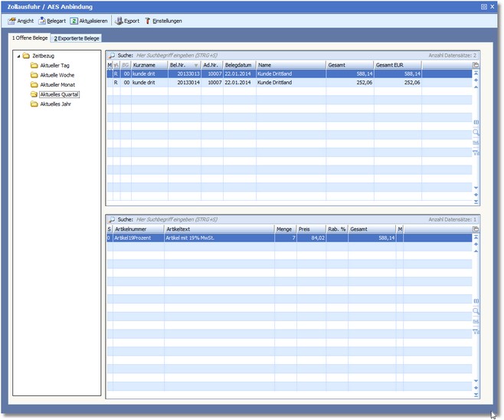This screenshot has width=504, height=420.
Task: Jump to last record in upper grid
Action: [x=476, y=202]
